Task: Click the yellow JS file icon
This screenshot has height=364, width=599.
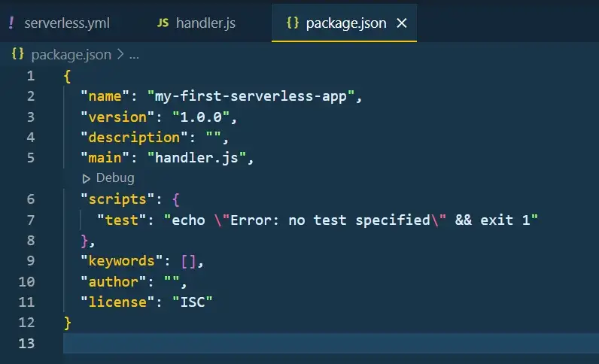Action: pyautogui.click(x=163, y=23)
